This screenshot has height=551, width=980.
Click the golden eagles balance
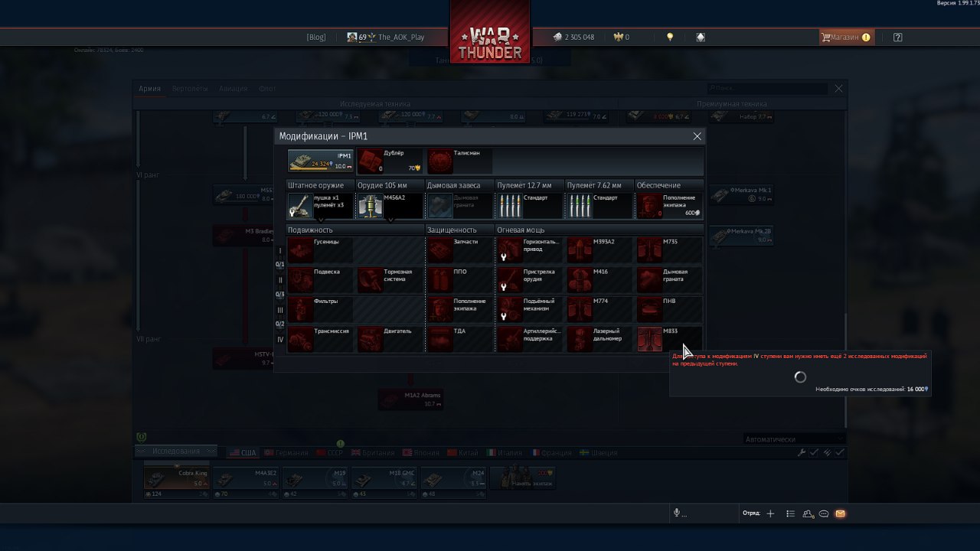(x=622, y=37)
